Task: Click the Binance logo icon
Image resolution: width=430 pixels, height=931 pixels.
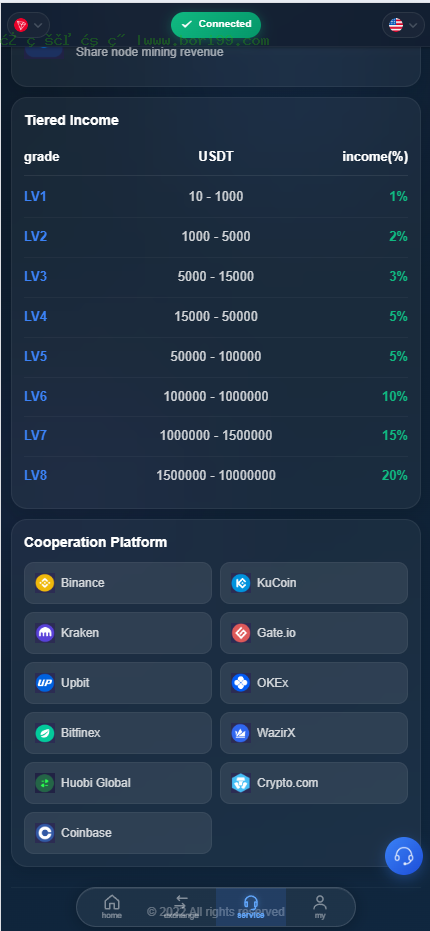Action: [x=45, y=583]
